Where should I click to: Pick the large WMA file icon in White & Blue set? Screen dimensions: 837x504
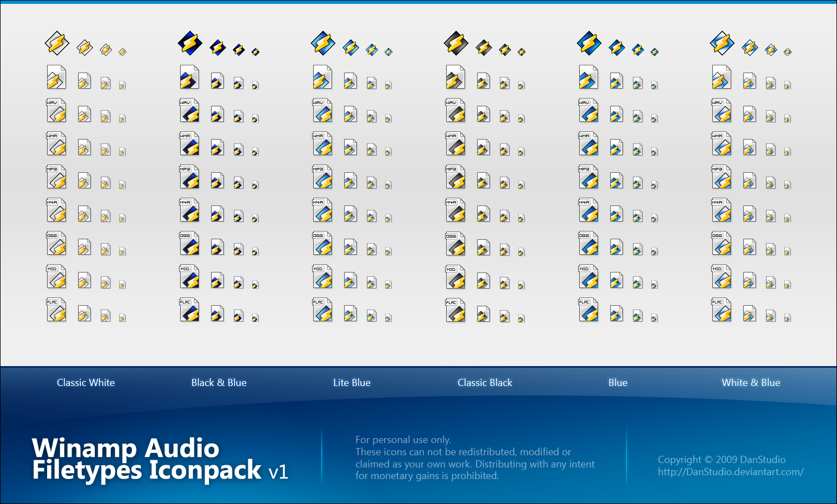[x=722, y=143]
